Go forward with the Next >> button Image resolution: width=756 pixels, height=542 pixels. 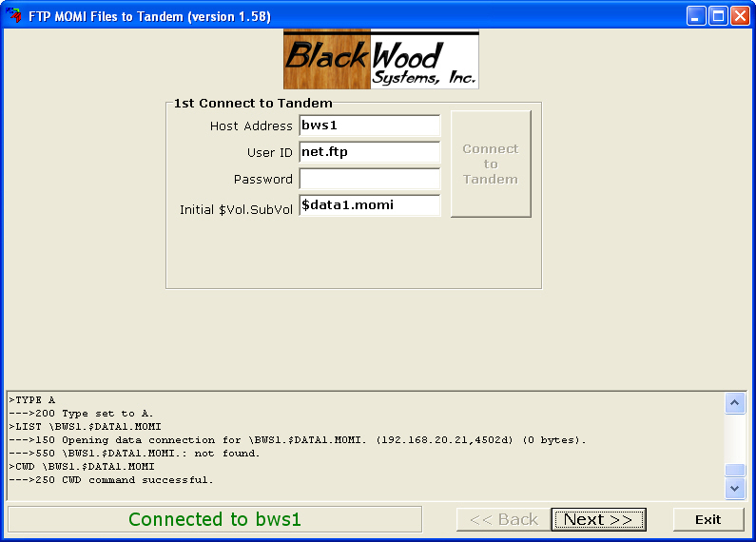tap(598, 519)
